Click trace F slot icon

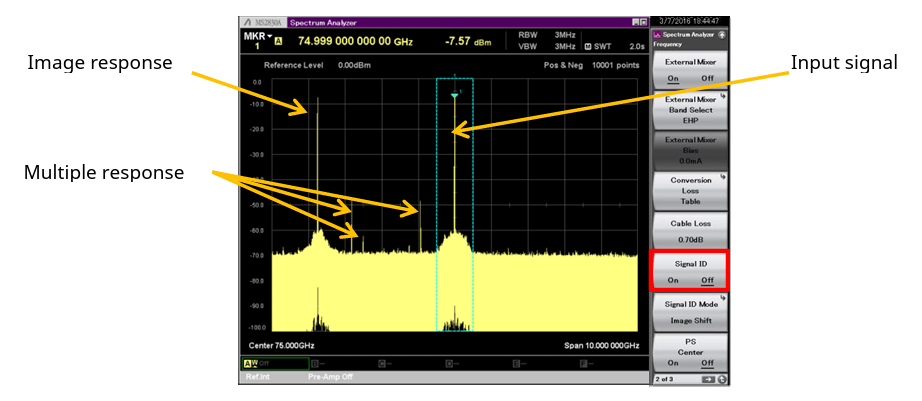coord(584,363)
